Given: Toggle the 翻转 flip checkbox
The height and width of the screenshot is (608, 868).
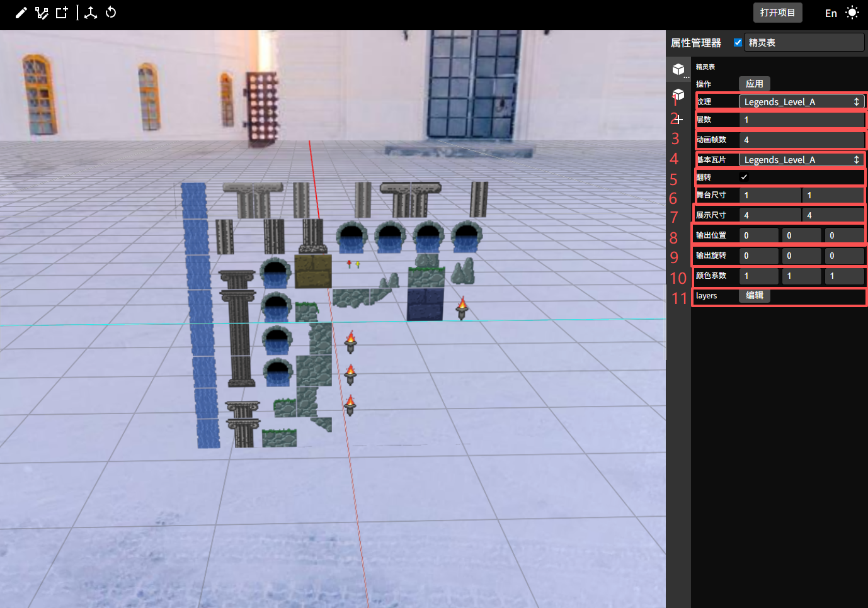Looking at the screenshot, I should pyautogui.click(x=744, y=177).
